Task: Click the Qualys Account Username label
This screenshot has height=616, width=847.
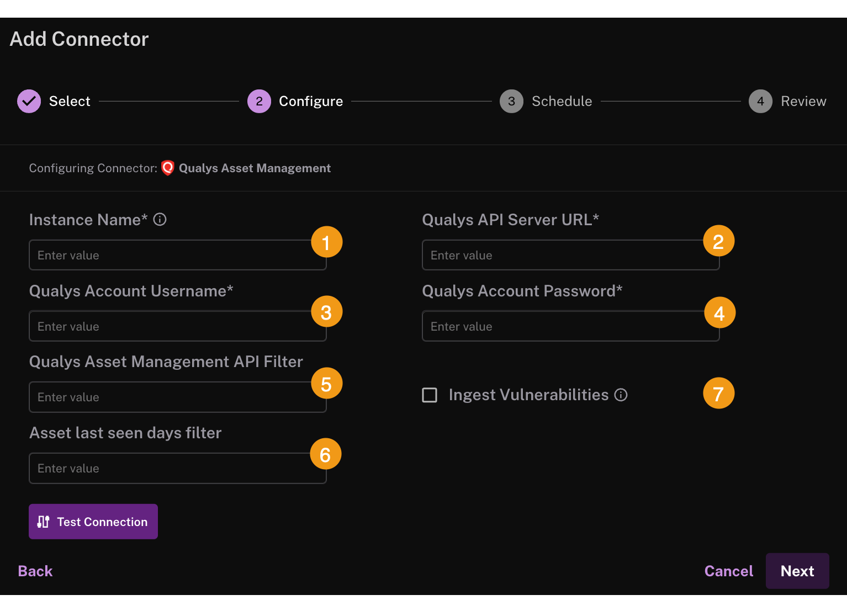Action: tap(131, 291)
